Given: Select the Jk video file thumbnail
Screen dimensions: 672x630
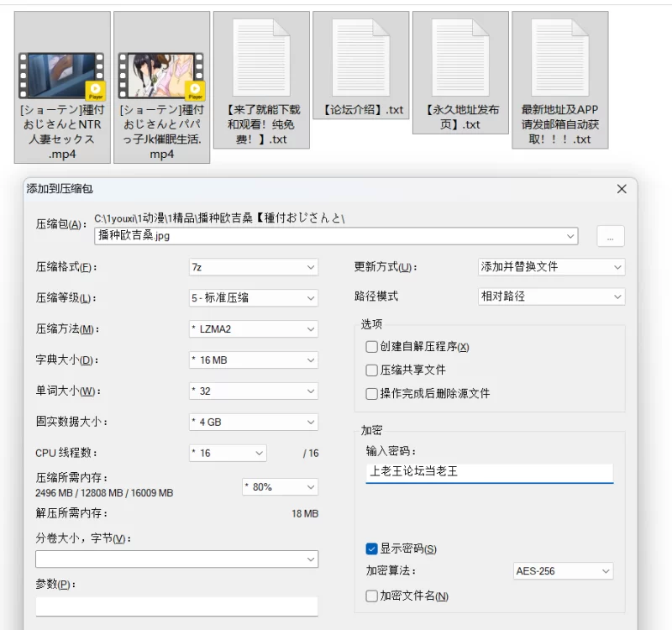Looking at the screenshot, I should pyautogui.click(x=161, y=76).
